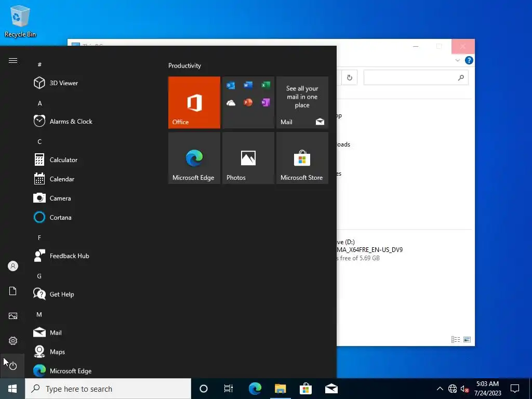Image resolution: width=532 pixels, height=399 pixels.
Task: Click the # header in app list
Action: (39, 64)
